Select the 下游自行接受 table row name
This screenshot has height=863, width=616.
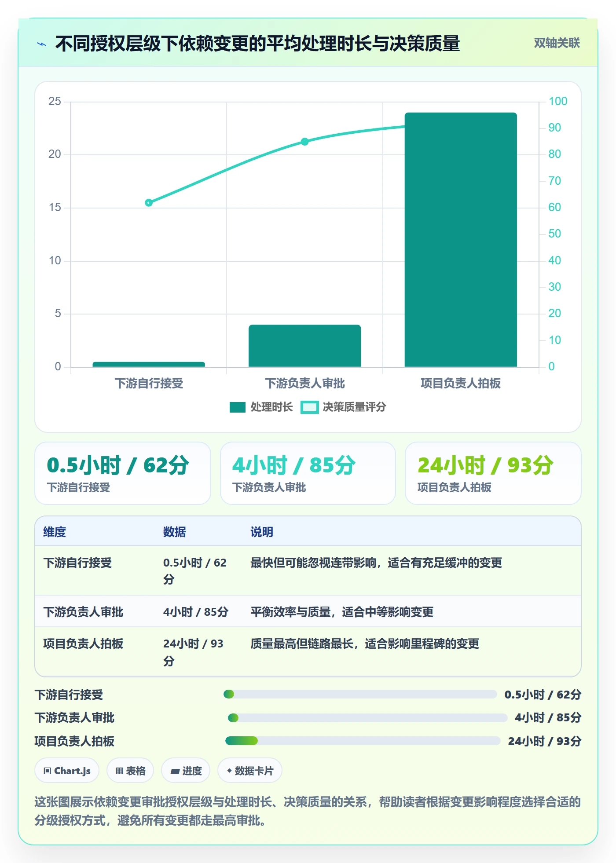click(77, 563)
